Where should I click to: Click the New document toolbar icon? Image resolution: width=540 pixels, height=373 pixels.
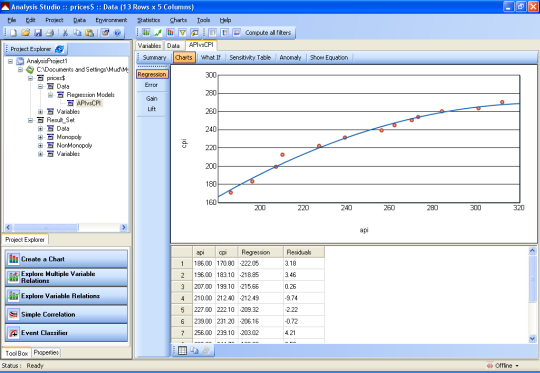tap(13, 33)
